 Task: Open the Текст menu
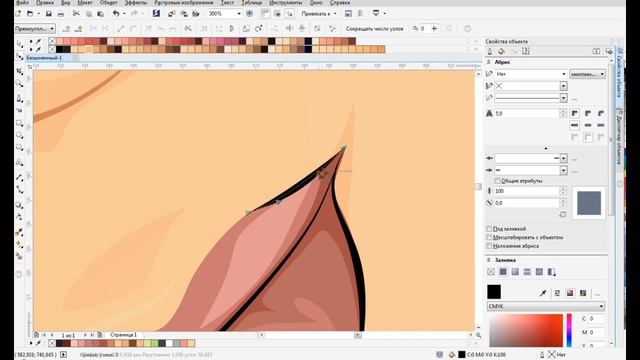227,3
